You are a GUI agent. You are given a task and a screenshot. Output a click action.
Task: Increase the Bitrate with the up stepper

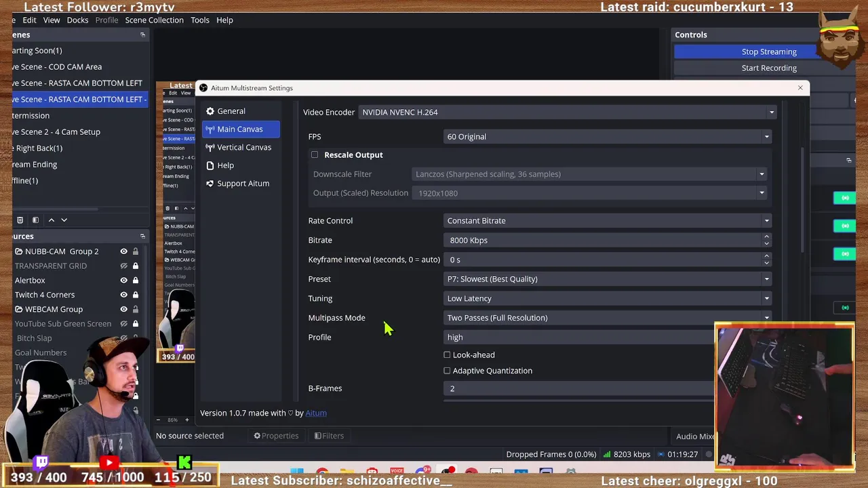pos(767,237)
